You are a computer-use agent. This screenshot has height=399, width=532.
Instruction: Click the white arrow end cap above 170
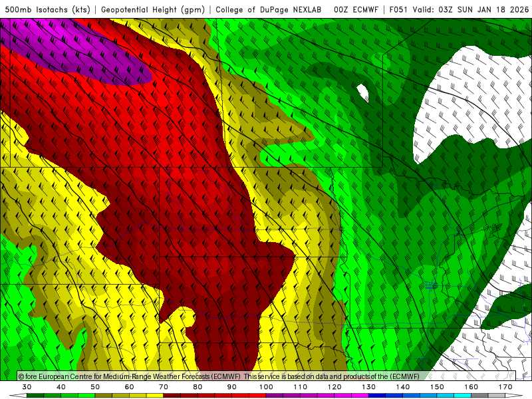click(513, 396)
